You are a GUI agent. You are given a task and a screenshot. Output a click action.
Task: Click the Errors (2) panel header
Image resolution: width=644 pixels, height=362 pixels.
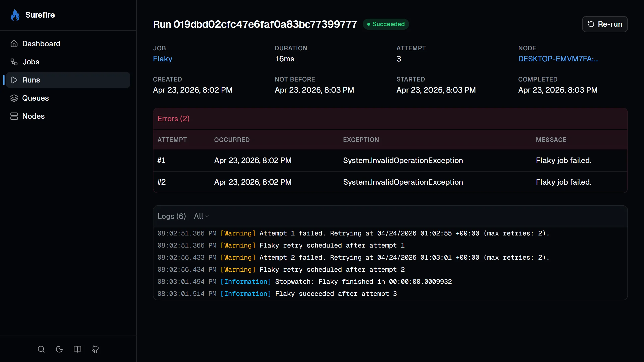click(390, 119)
